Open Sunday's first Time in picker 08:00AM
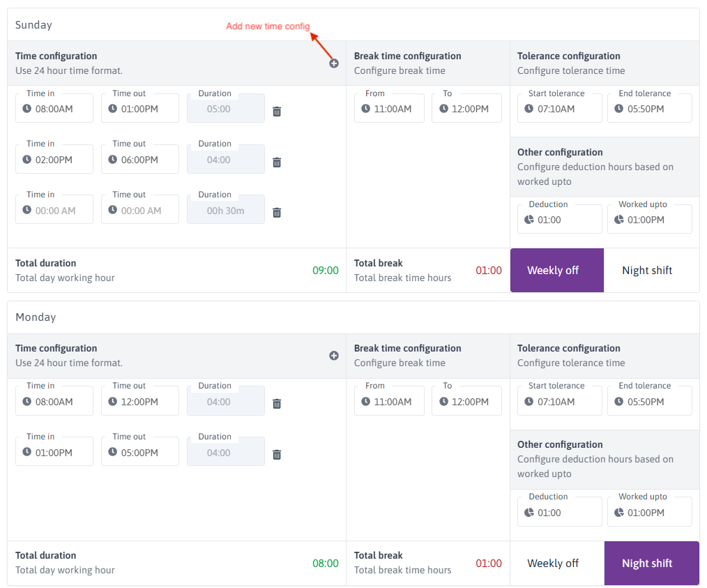Screen dimensions: 707x588 pos(54,109)
